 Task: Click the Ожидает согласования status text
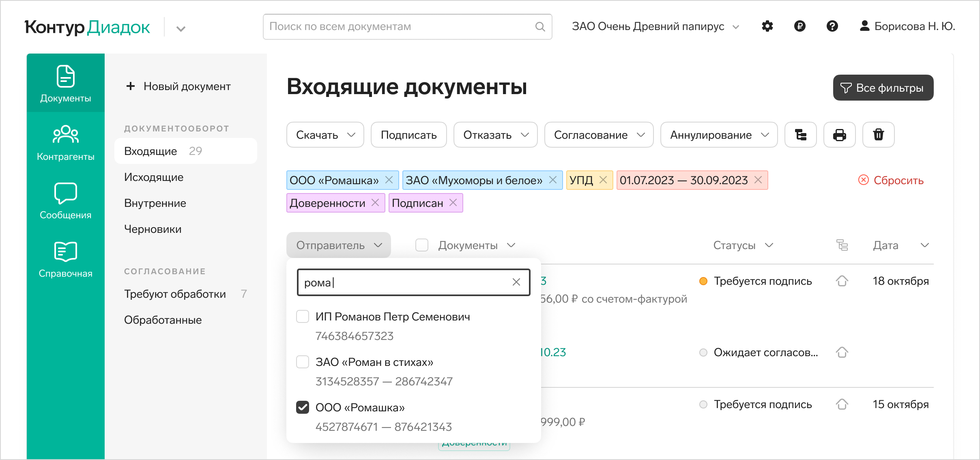766,352
